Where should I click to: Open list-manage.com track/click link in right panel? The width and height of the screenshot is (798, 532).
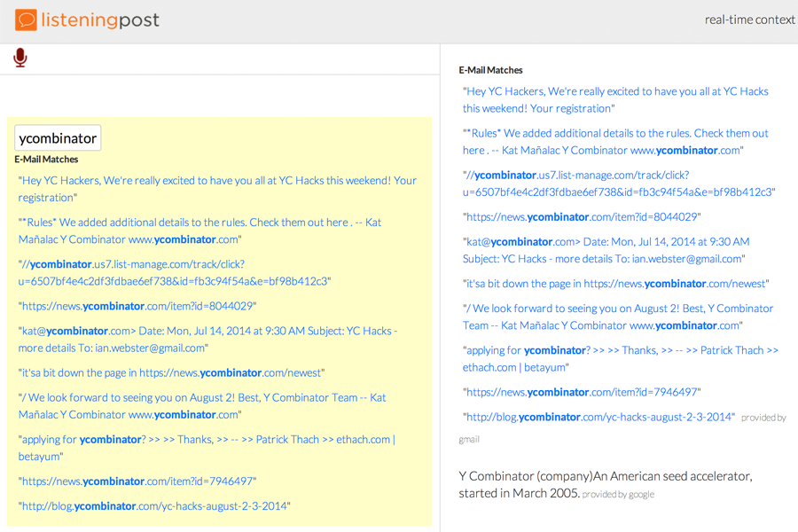pos(619,184)
